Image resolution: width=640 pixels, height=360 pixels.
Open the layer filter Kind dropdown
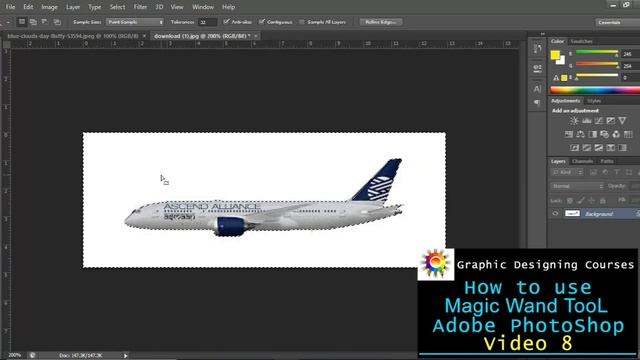(567, 173)
